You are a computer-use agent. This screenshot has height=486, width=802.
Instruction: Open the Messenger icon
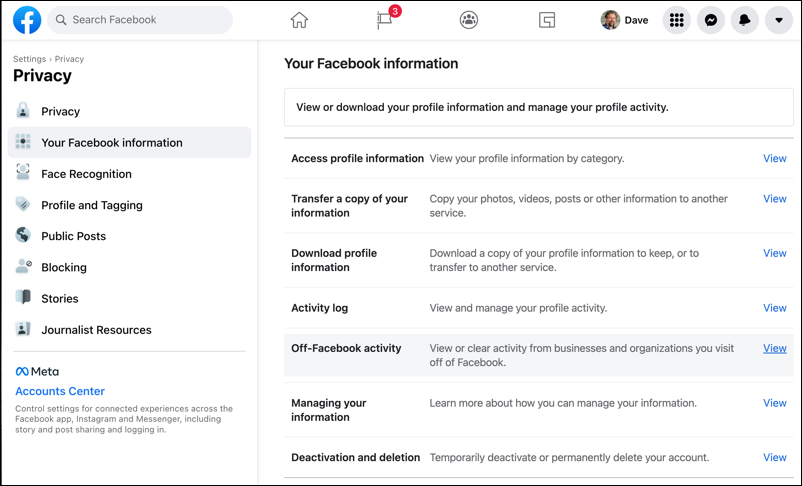pyautogui.click(x=710, y=20)
